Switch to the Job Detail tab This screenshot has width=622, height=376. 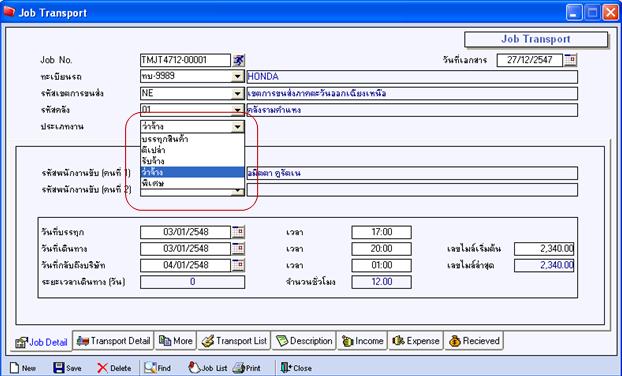41,342
